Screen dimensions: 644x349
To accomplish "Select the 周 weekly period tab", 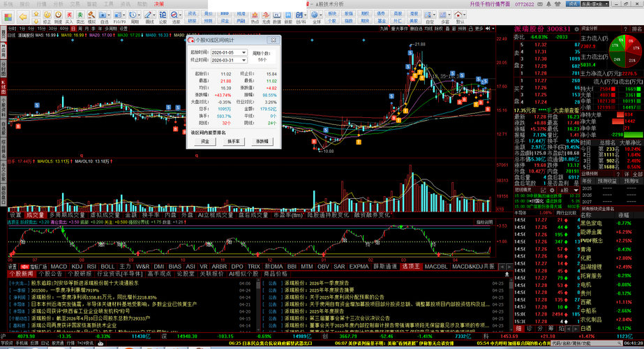I will coord(80,29).
